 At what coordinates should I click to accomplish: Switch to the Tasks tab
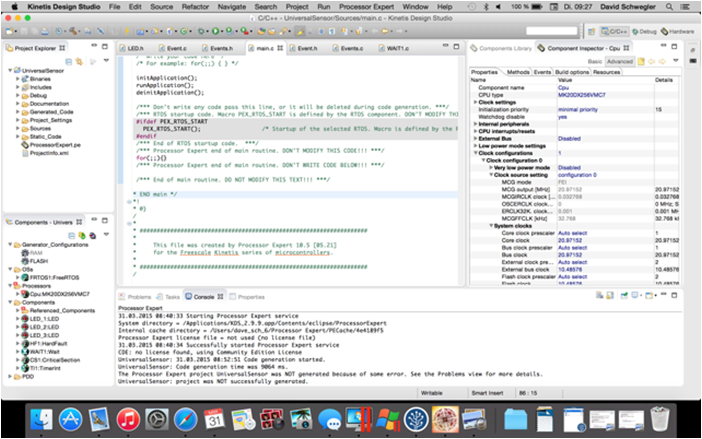[168, 297]
